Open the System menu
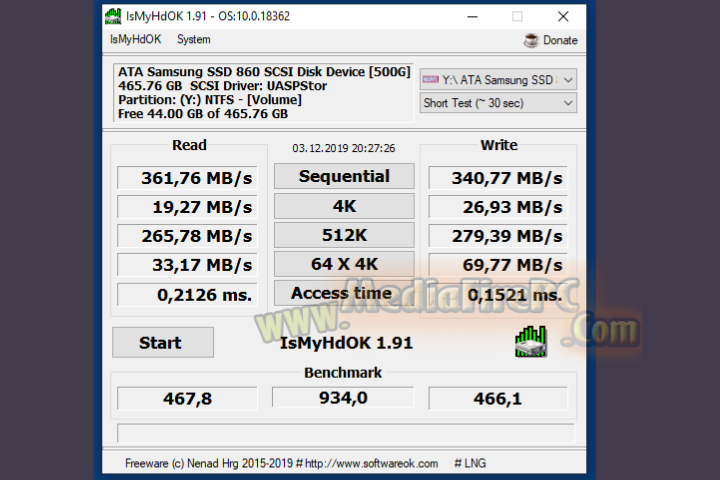720x480 pixels. click(194, 40)
